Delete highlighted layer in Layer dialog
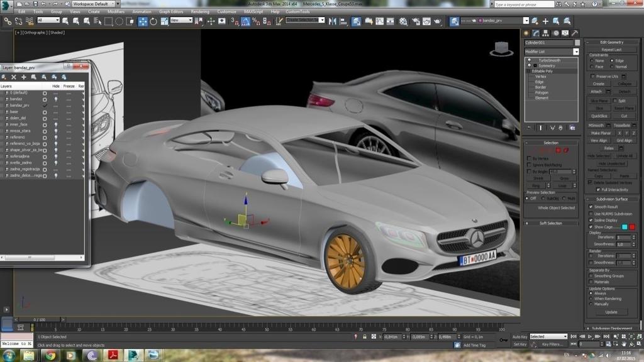This screenshot has width=644, height=362. 14,77
